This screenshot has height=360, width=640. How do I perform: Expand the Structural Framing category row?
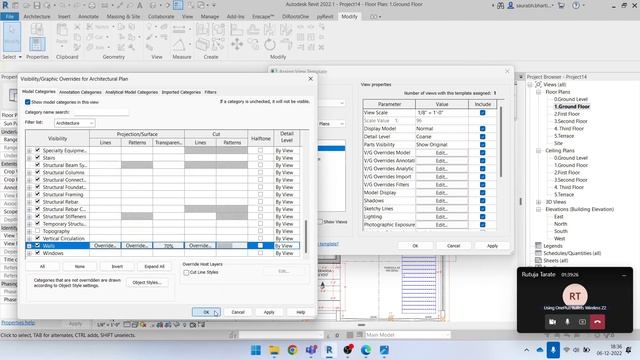pyautogui.click(x=29, y=195)
